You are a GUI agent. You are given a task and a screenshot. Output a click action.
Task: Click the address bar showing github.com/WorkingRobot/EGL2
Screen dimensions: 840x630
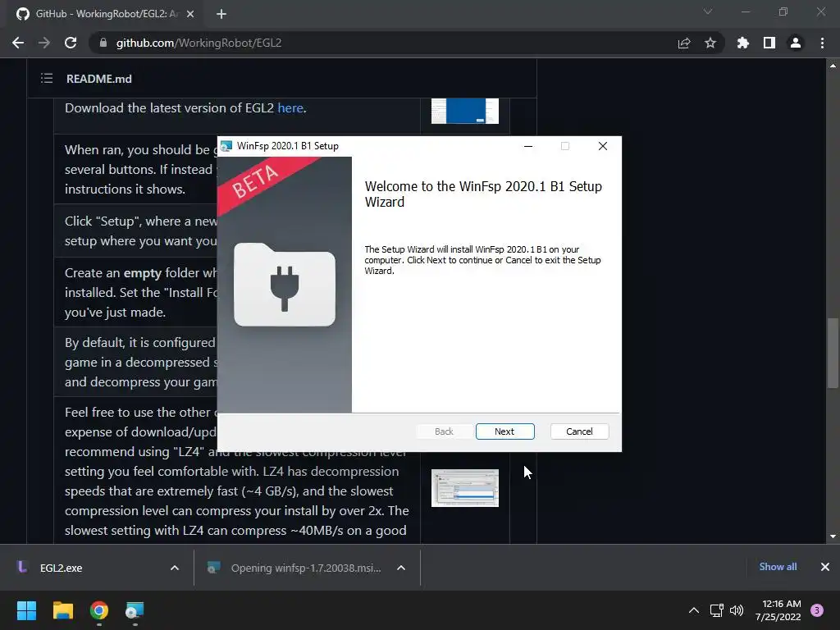[386, 43]
